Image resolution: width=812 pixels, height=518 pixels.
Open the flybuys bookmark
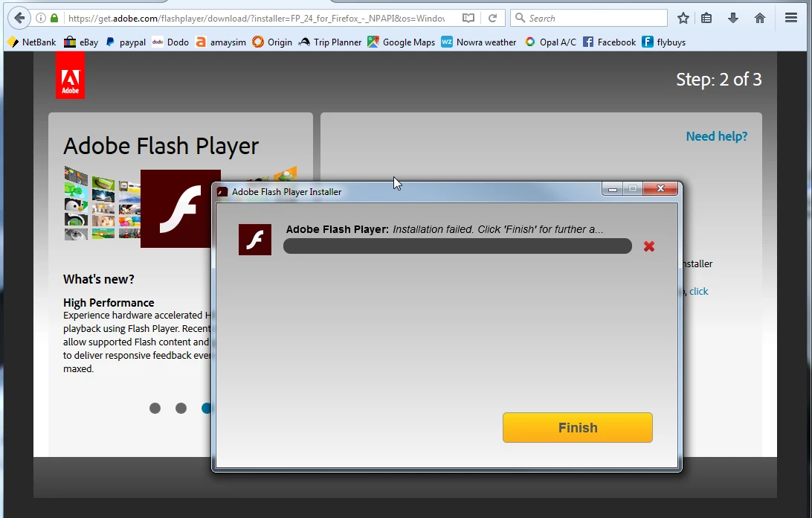point(664,42)
